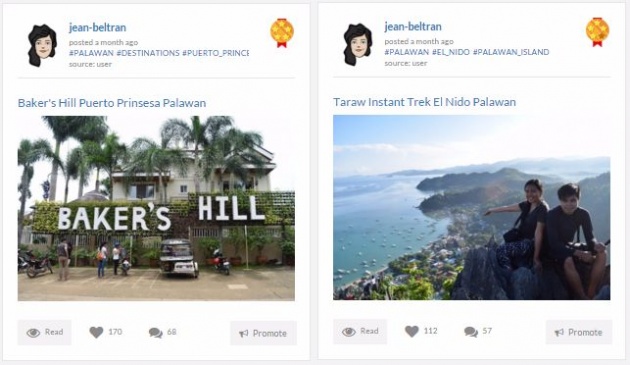
Task: Open Taraw Instant Trek El Nido Palawan title
Action: pyautogui.click(x=424, y=102)
